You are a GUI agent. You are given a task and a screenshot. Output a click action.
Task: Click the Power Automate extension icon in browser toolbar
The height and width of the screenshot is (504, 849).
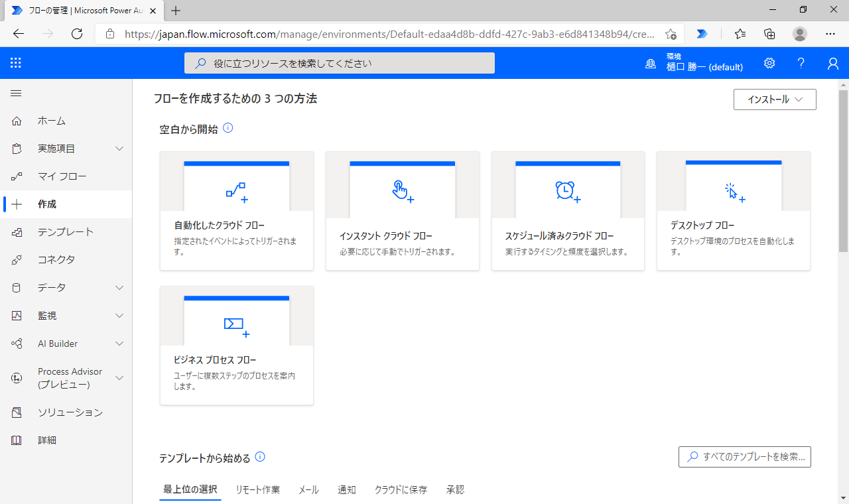click(702, 34)
